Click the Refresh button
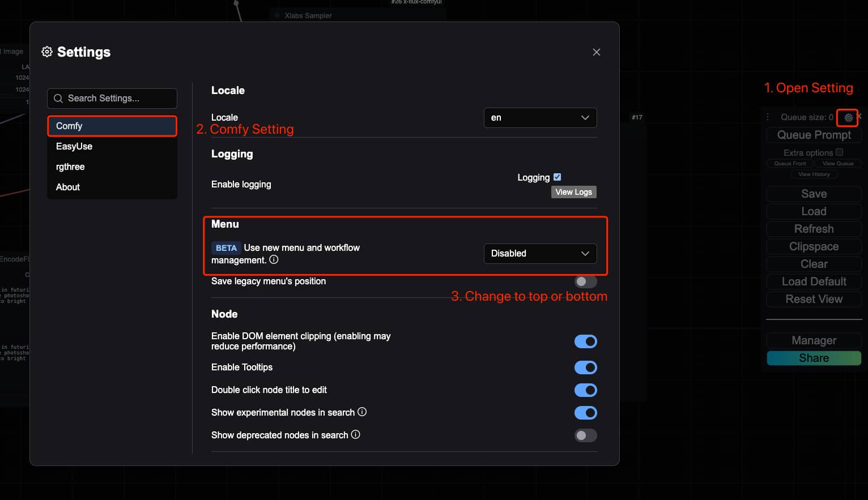 [814, 229]
